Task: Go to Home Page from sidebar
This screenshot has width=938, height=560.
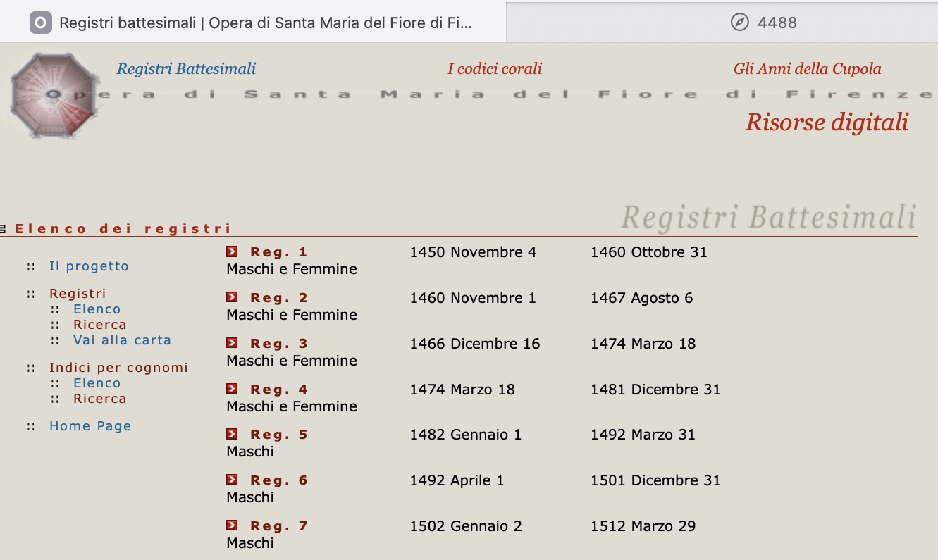Action: coord(90,426)
